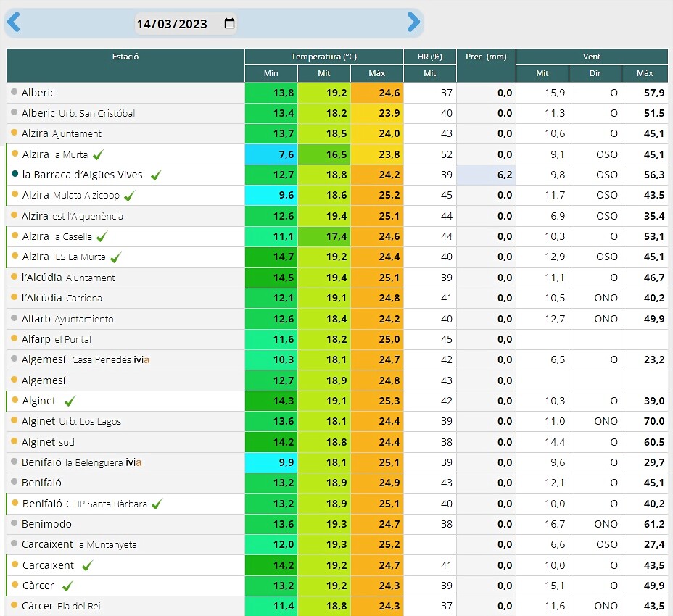Click the grey dot for Benimodo
673x616 pixels.
[15, 523]
